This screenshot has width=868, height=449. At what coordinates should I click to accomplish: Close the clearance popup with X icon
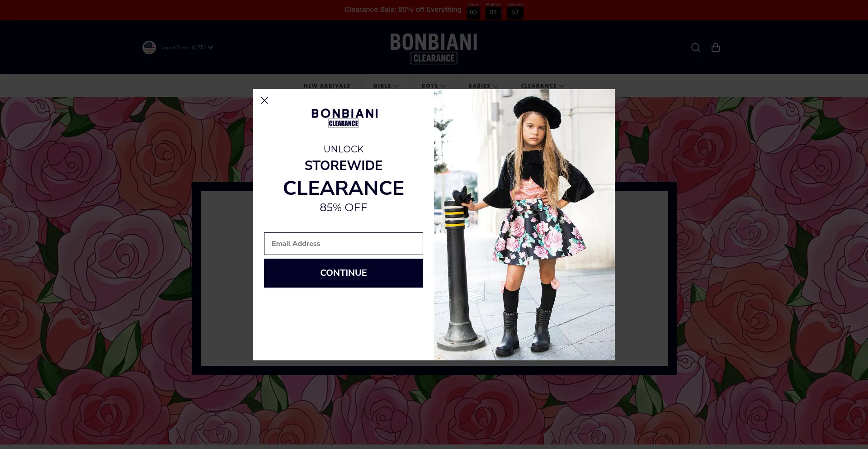pyautogui.click(x=264, y=100)
